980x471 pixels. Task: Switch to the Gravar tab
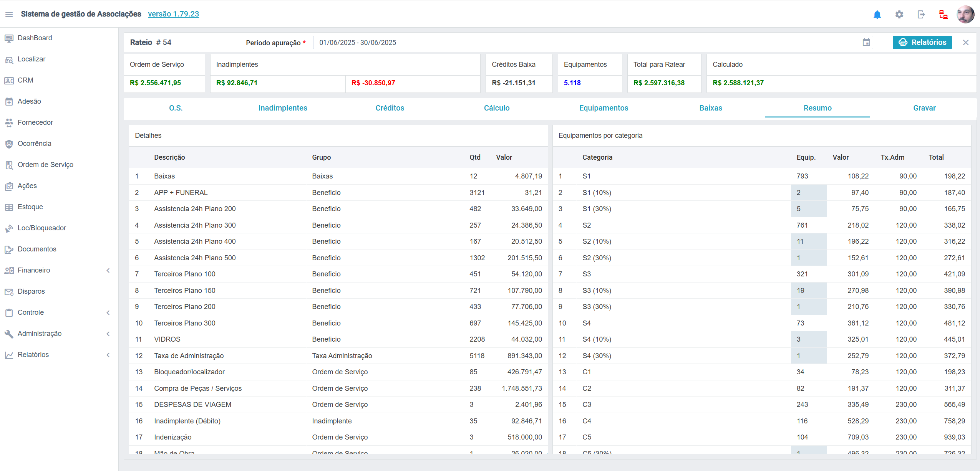[924, 108]
